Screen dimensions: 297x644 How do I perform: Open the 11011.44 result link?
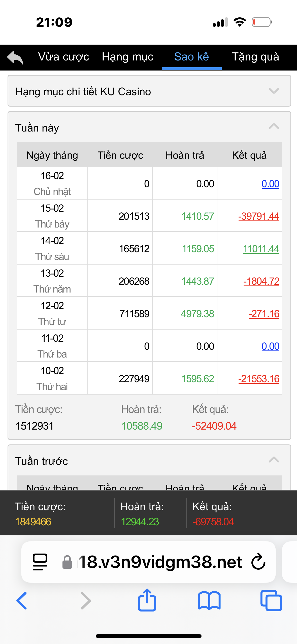click(261, 249)
